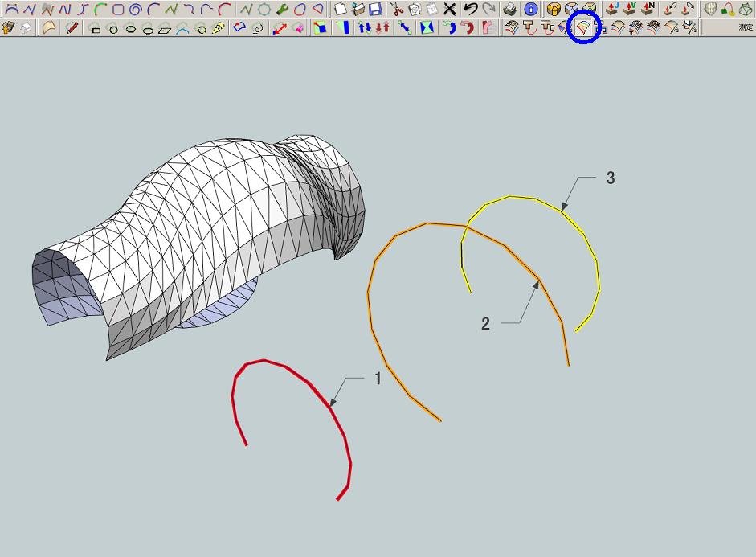The height and width of the screenshot is (557, 756).
Task: Cut selection with the scissors icon
Action: 396,9
